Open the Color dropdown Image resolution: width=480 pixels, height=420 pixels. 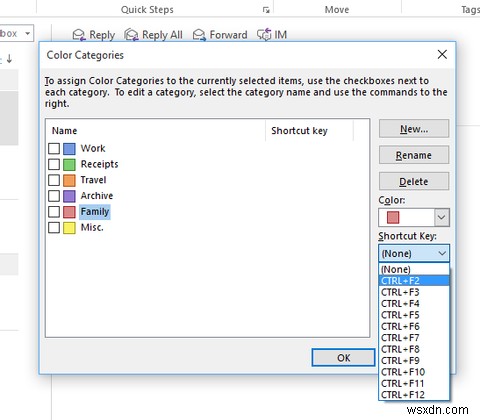(442, 217)
